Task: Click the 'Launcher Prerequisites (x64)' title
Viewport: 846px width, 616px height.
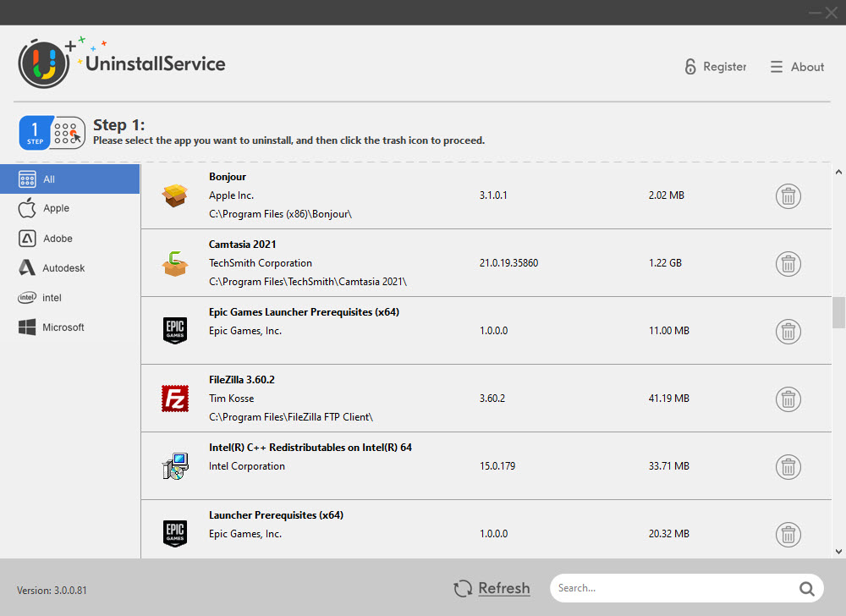Action: [276, 515]
